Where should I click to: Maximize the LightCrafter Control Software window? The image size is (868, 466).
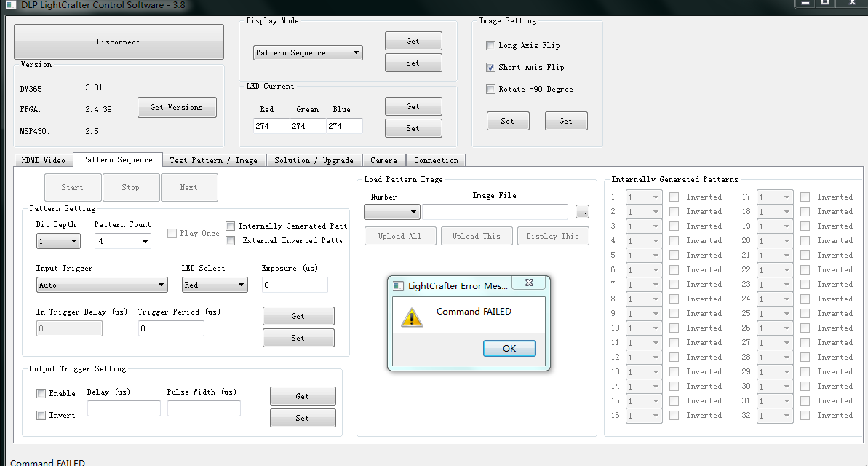click(825, 4)
